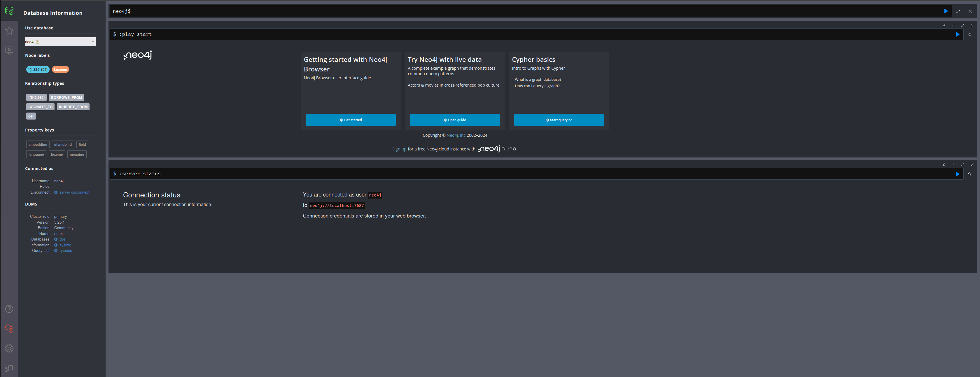This screenshot has height=377, width=980.
Task: Collapse the :play start frame
Action: (953, 25)
